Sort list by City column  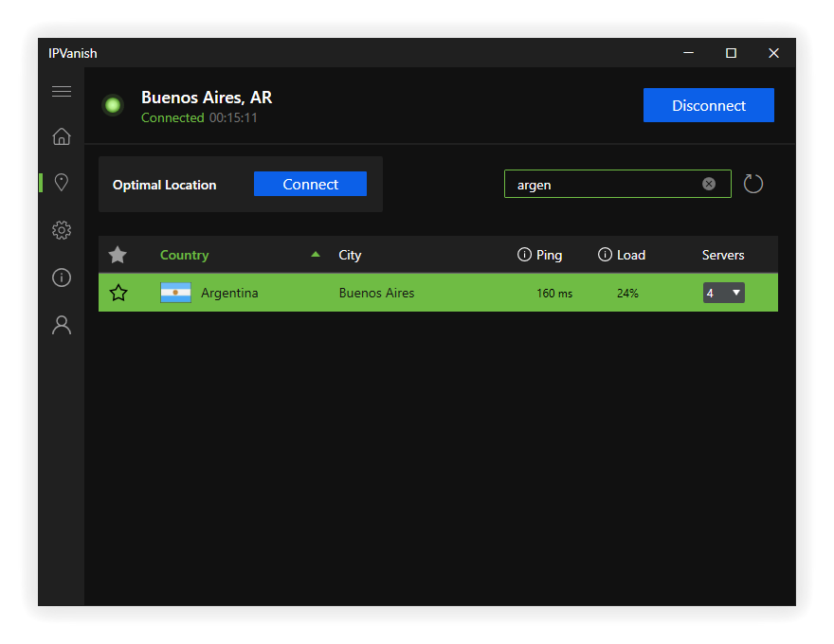tap(350, 255)
